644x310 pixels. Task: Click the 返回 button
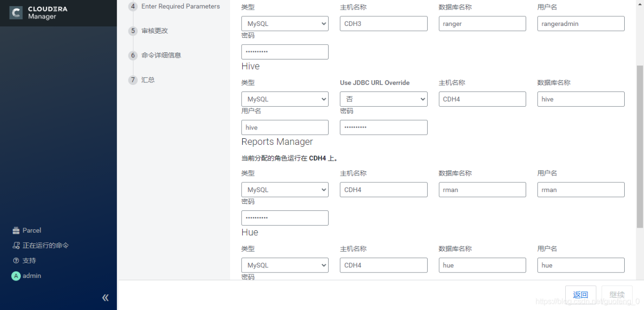tap(580, 294)
